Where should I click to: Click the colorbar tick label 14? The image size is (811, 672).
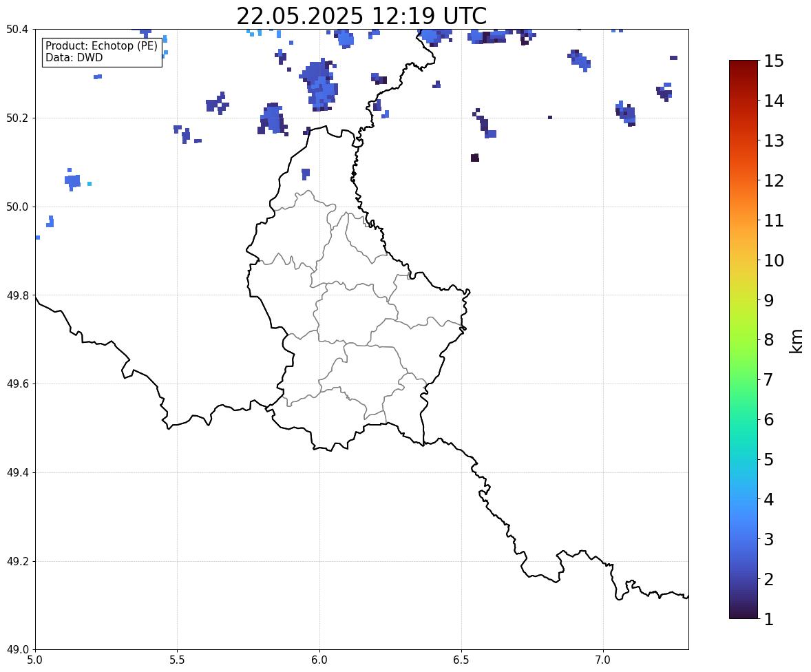(774, 101)
